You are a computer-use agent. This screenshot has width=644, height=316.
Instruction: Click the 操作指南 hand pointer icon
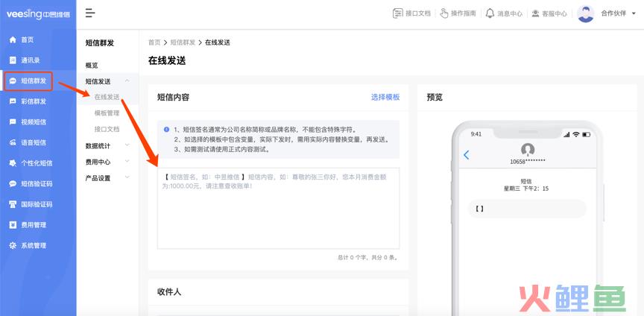point(444,13)
